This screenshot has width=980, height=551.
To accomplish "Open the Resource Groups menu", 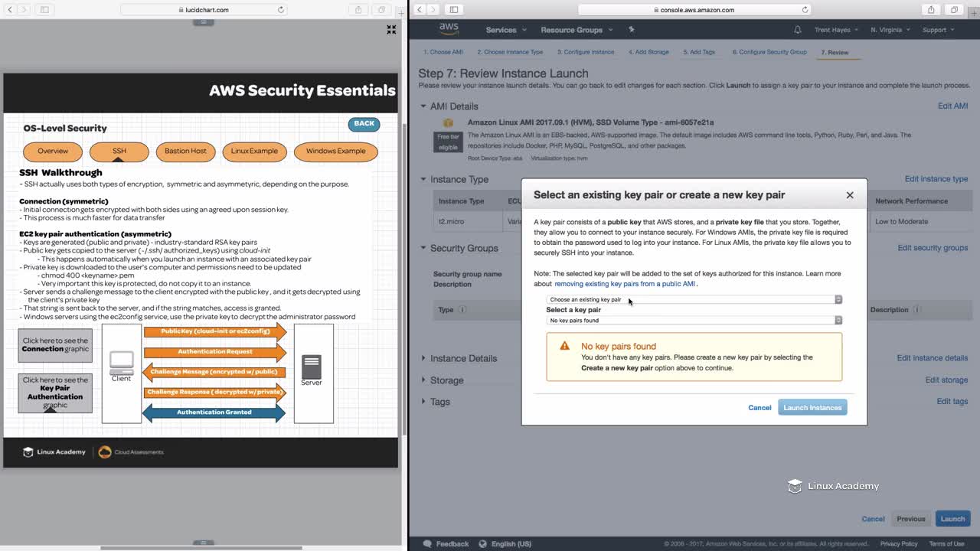I will click(x=577, y=30).
